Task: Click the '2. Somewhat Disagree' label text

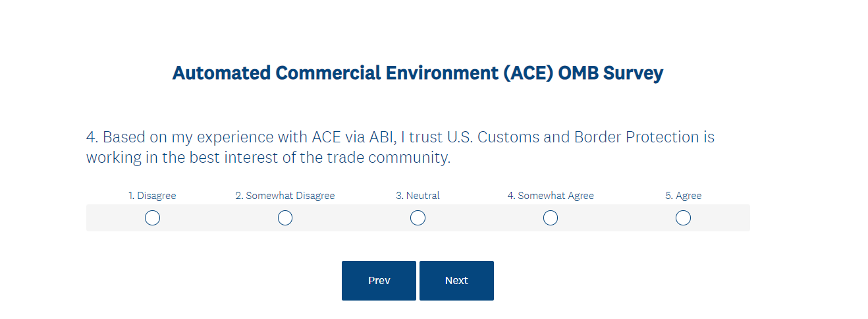Action: coord(285,196)
